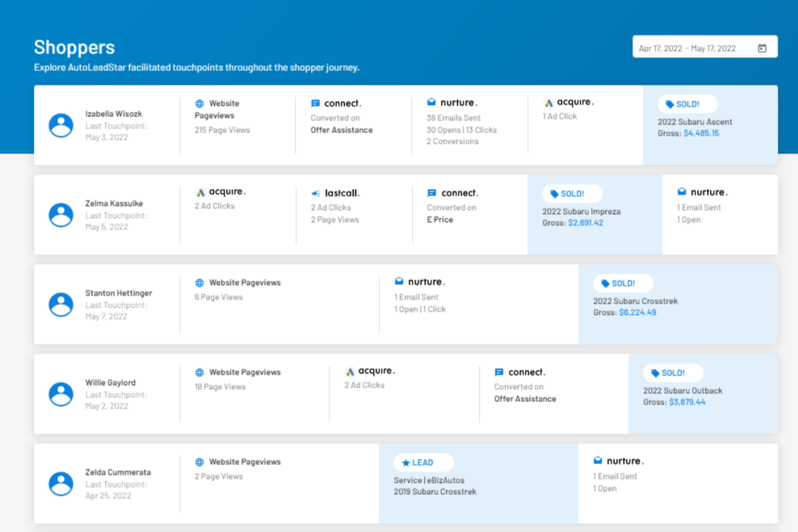
Task: Click '2022 Subaru Outback' vehicle text
Action: click(682, 391)
